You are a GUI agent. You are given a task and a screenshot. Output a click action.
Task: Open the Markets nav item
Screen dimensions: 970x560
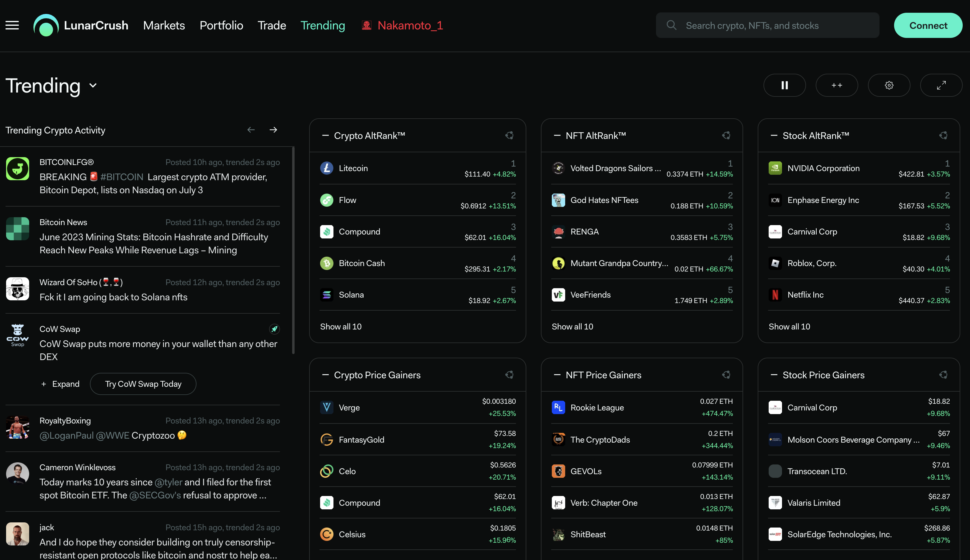[x=164, y=25]
